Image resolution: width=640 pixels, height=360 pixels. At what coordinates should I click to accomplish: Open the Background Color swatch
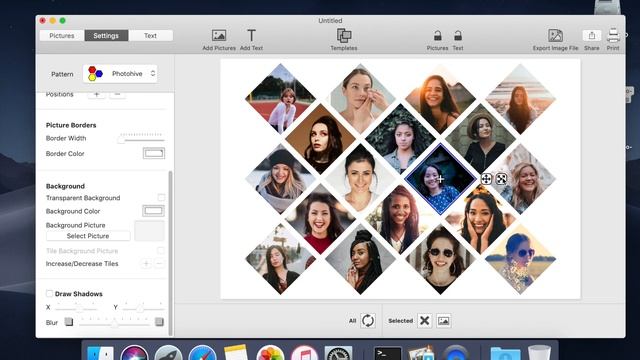[153, 211]
